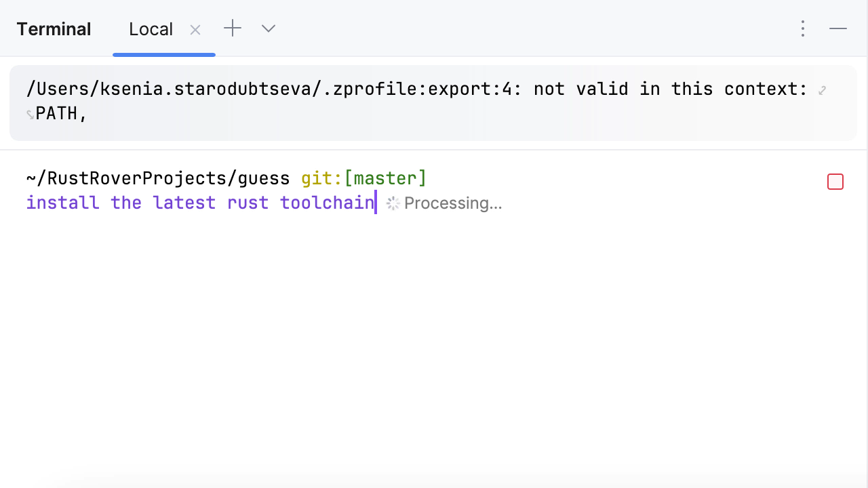Click the git:[master] branch indicator
Screen dimensions: 868x488
pos(363,178)
